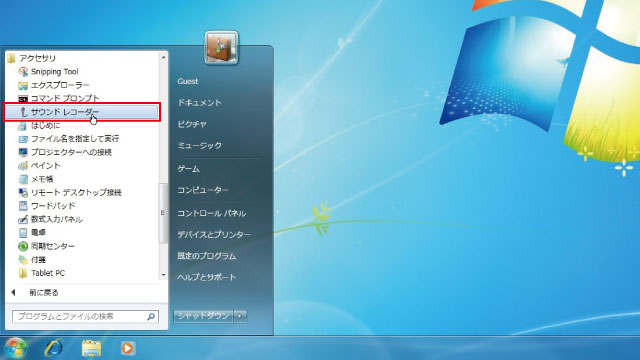Launch ワードパッド icon
The height and width of the screenshot is (360, 640).
point(23,206)
